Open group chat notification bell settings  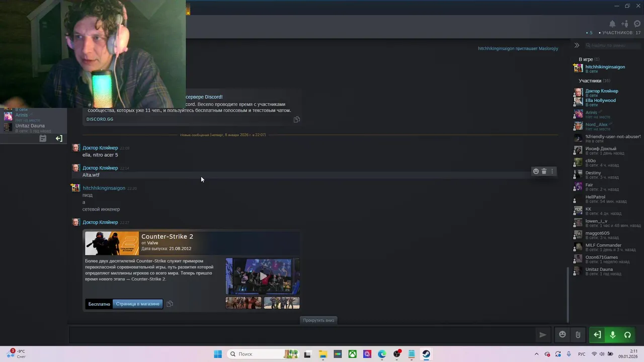point(612,24)
